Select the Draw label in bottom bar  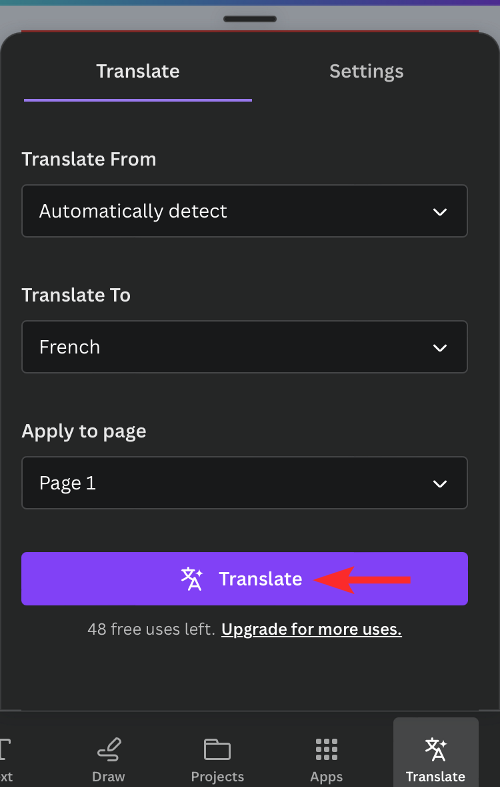108,776
